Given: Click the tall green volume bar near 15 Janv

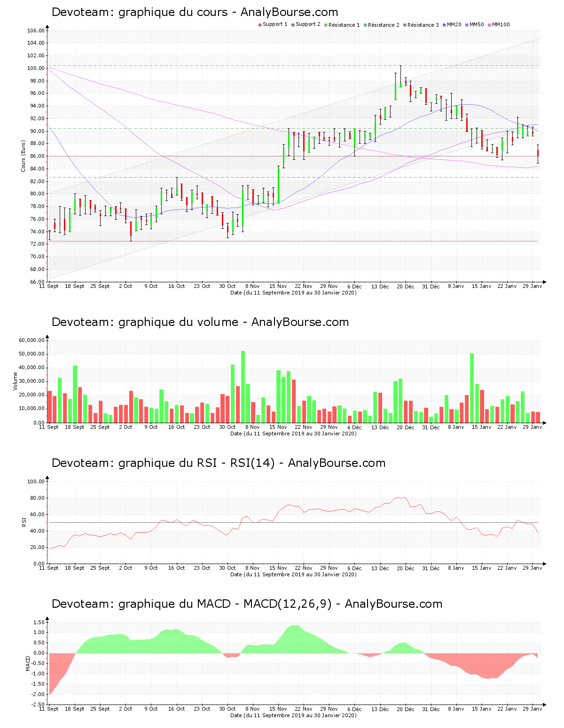Looking at the screenshot, I should 472,388.
